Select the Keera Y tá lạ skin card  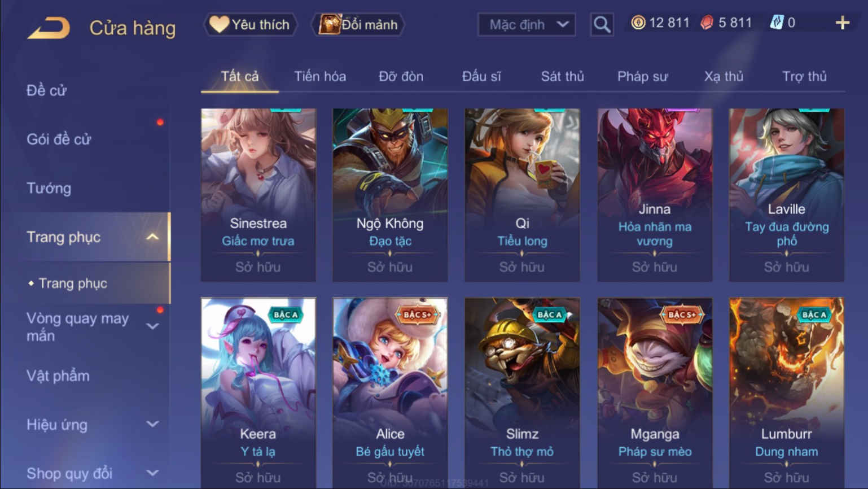pos(258,393)
